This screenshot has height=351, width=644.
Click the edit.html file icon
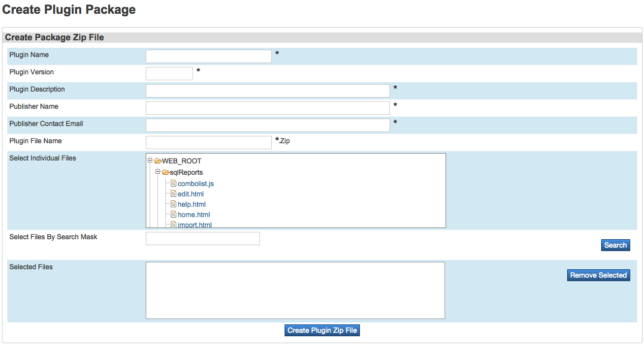173,194
